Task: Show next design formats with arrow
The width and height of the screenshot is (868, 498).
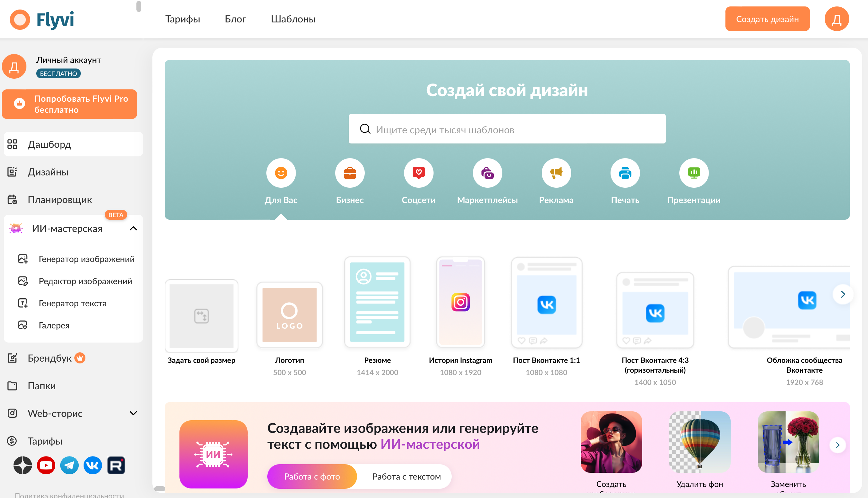Action: click(x=843, y=294)
